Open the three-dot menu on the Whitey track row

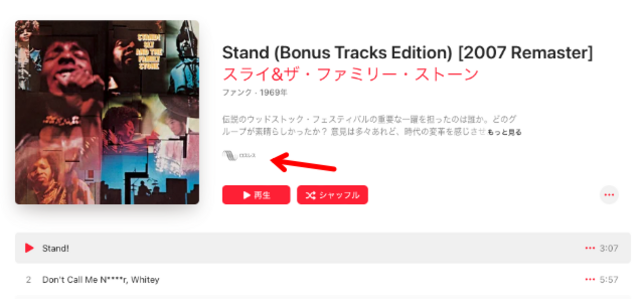coord(589,280)
